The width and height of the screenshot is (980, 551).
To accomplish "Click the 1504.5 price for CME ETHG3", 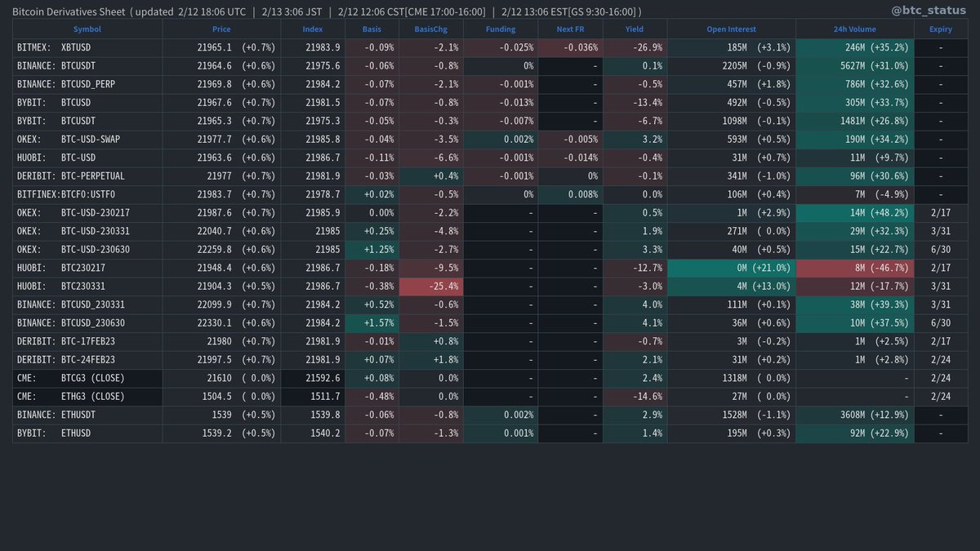I will pyautogui.click(x=217, y=397).
